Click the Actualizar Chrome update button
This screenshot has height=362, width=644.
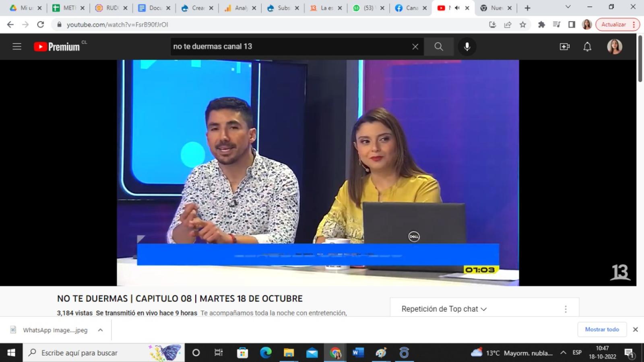point(614,25)
